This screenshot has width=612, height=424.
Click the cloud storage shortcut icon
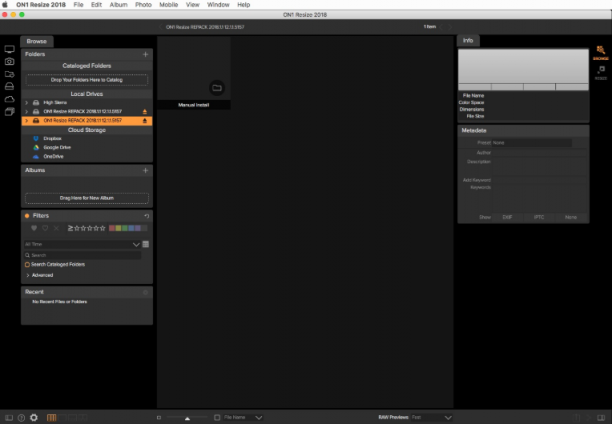[x=9, y=99]
